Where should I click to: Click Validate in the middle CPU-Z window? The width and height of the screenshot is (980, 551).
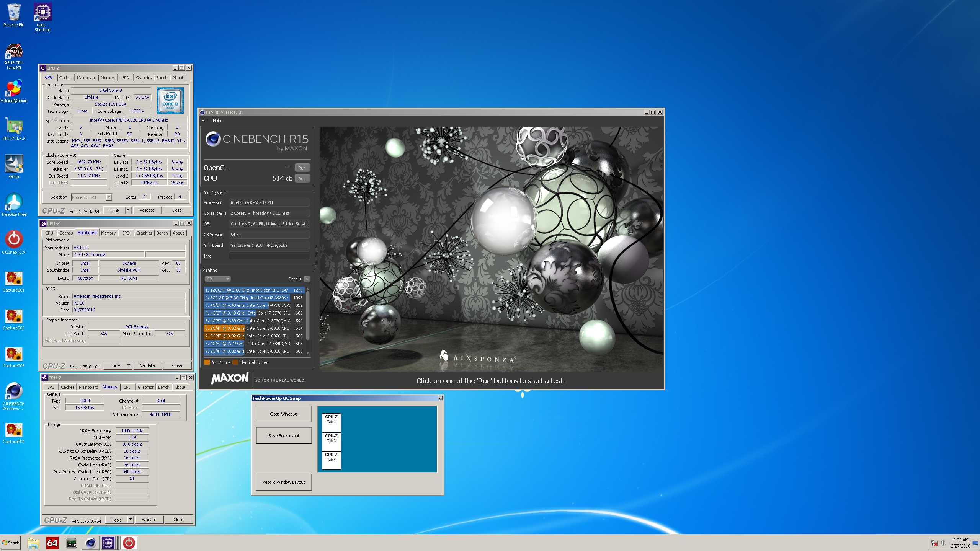pos(147,365)
